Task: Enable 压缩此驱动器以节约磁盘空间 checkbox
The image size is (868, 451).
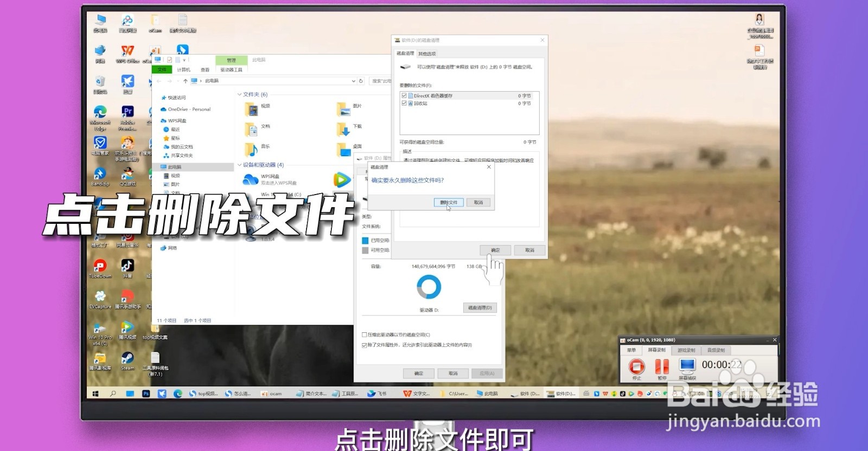Action: [x=365, y=334]
